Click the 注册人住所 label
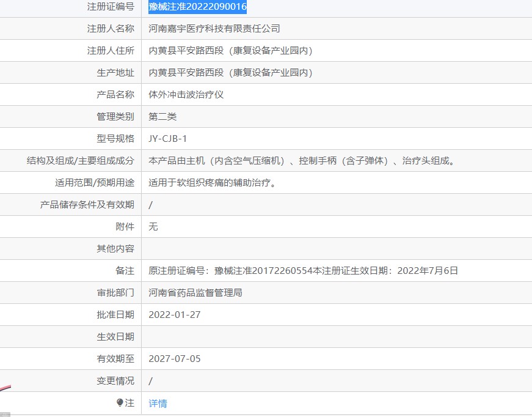532x417 pixels. click(x=111, y=51)
